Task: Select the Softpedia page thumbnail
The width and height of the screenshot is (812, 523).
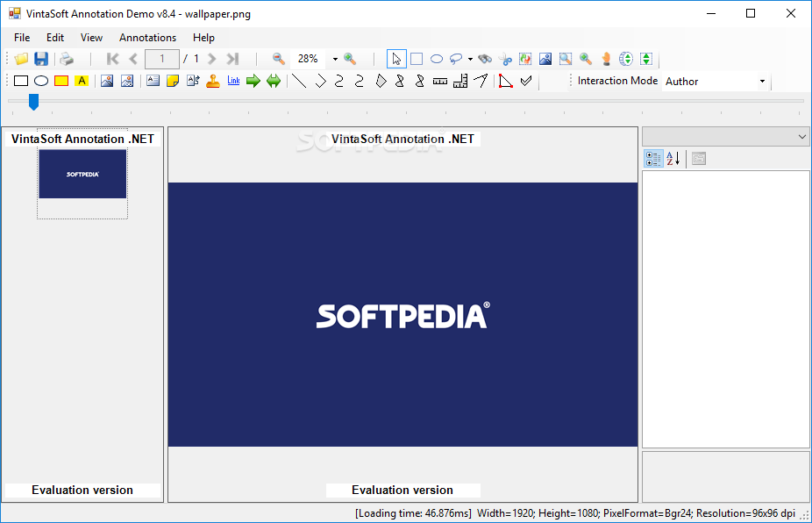Action: (x=82, y=174)
